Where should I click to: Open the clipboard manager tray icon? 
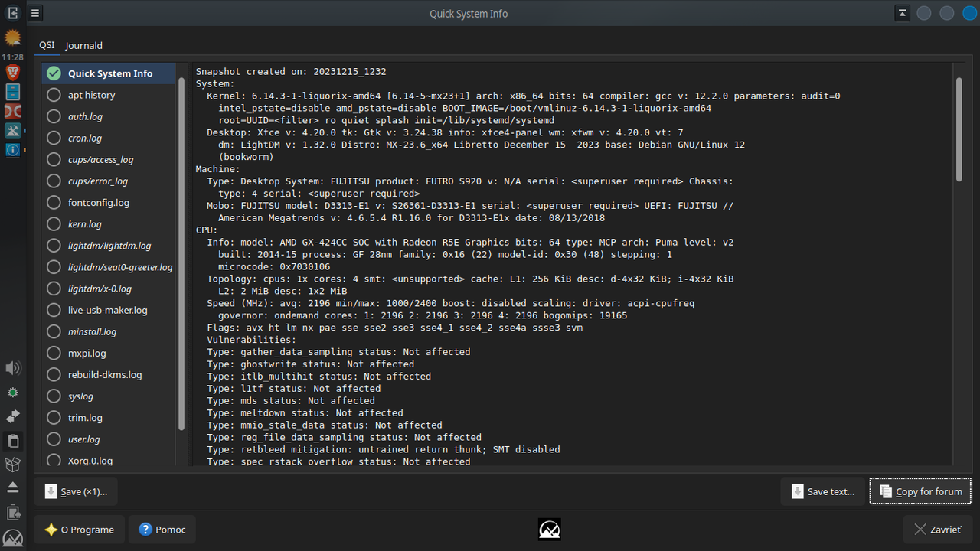(12, 441)
